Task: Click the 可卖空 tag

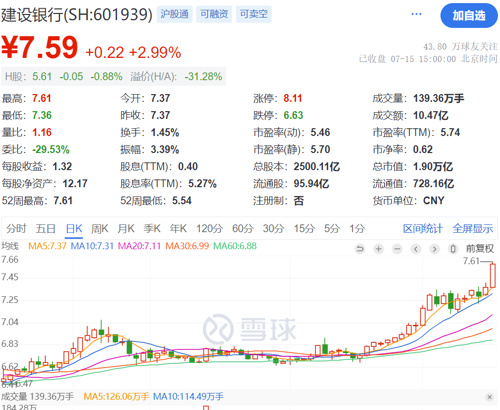Action: [x=254, y=14]
